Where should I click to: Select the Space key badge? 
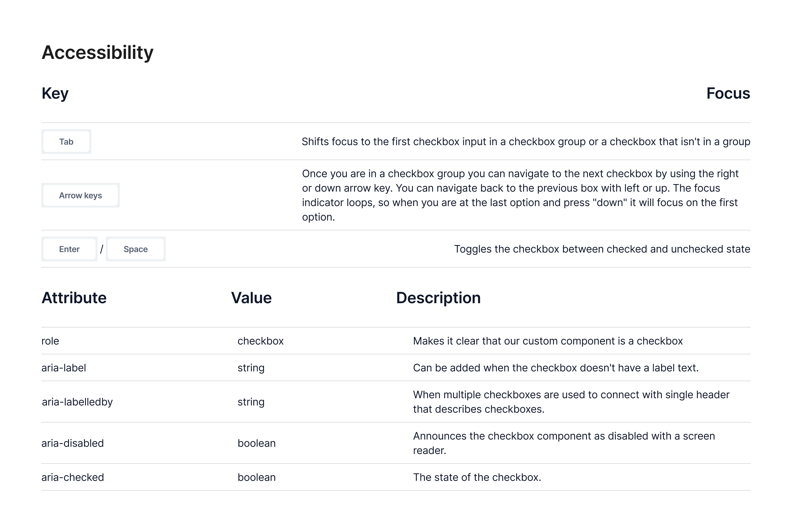135,249
